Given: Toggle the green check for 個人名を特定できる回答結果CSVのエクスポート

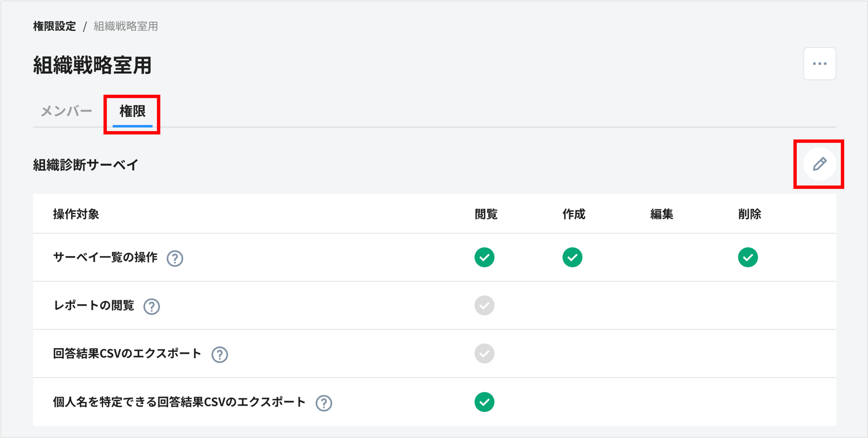Looking at the screenshot, I should point(484,402).
